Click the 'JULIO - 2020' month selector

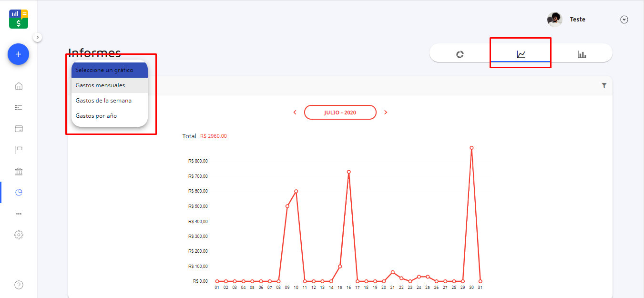pyautogui.click(x=340, y=113)
